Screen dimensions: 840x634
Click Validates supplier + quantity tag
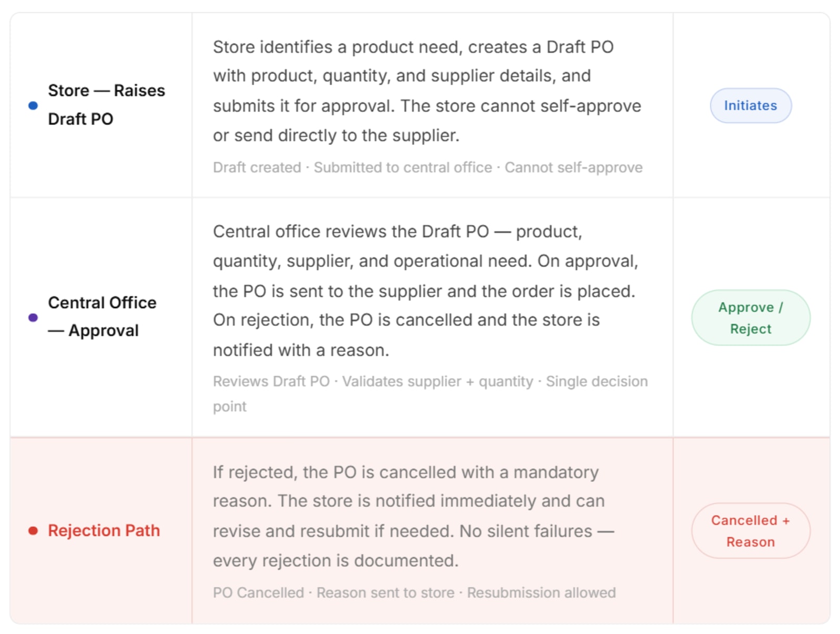(437, 381)
